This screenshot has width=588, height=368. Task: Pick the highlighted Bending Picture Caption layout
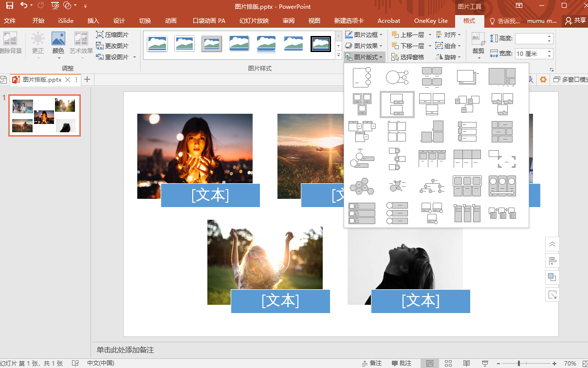pos(397,104)
